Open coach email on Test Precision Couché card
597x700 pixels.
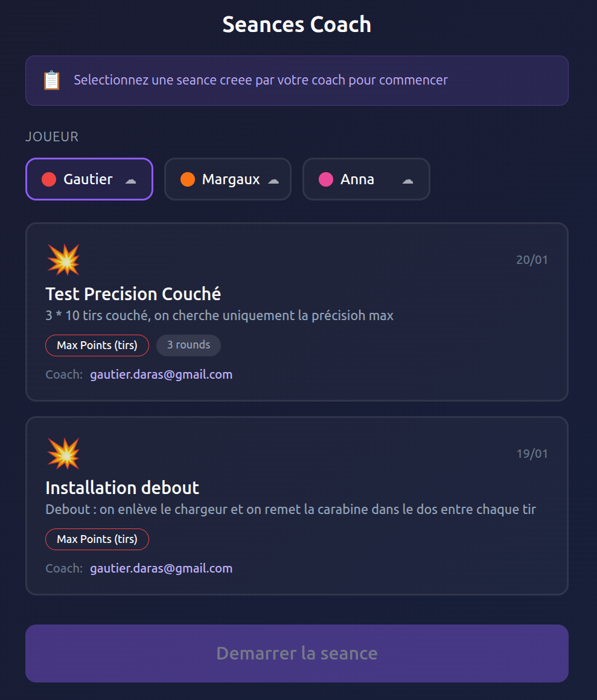coord(161,374)
